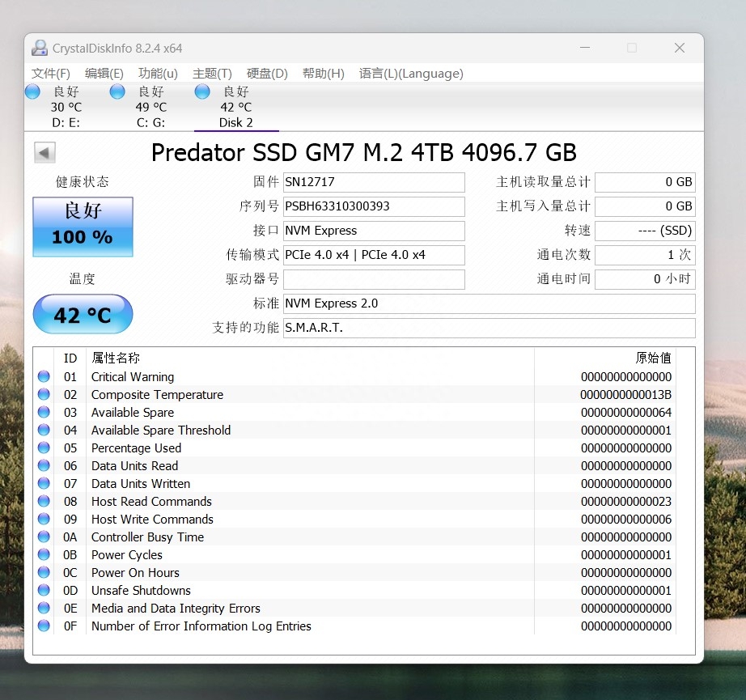746x700 pixels.
Task: Click status orb beside Power On Hours row
Action: (x=44, y=572)
